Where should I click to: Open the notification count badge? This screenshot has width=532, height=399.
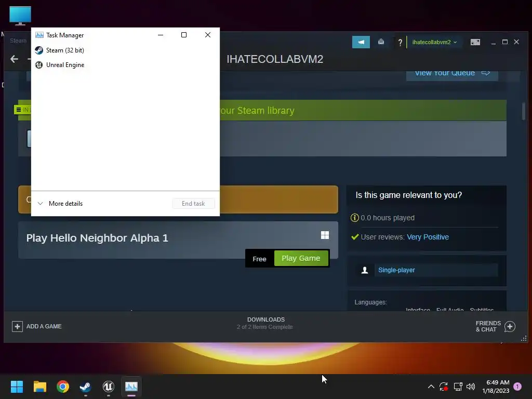click(517, 387)
